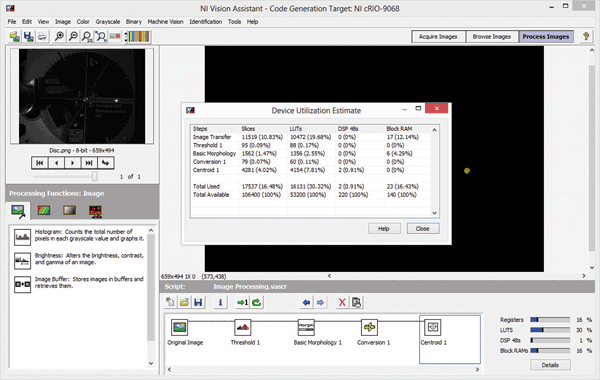Click the Total Used row label
Screen dimensions: 600x380
206,186
